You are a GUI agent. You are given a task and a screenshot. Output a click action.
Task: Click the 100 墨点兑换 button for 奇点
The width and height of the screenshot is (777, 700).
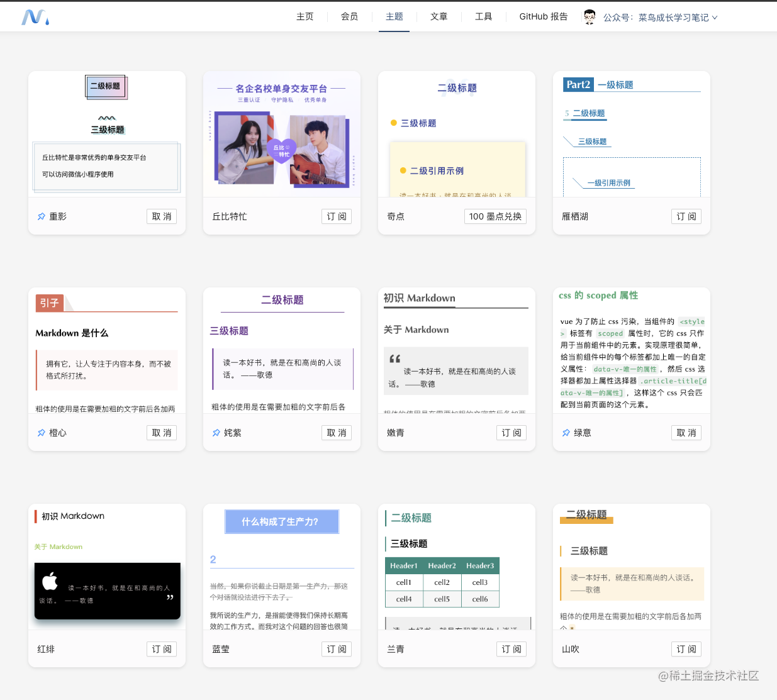click(x=495, y=216)
